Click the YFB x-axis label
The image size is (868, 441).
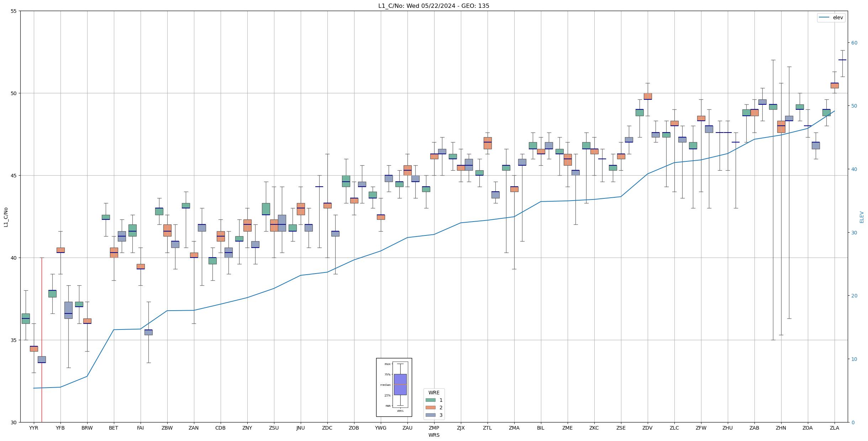point(61,428)
